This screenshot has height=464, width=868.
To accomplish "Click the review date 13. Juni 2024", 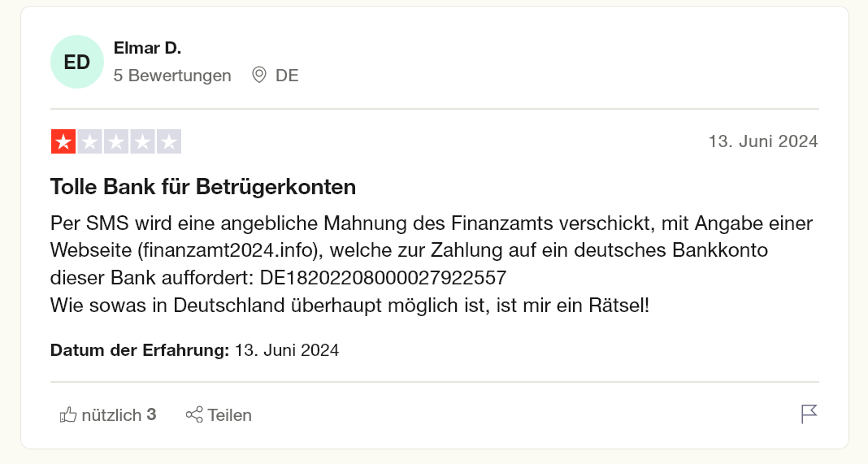I will (763, 141).
